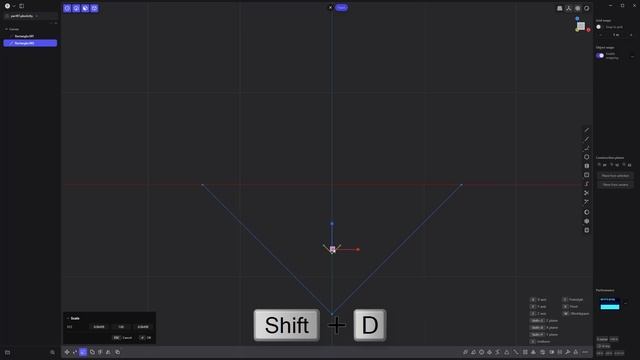Select the Rectangle tool in right toolbar
Screen dimensions: 640x360
click(x=587, y=175)
